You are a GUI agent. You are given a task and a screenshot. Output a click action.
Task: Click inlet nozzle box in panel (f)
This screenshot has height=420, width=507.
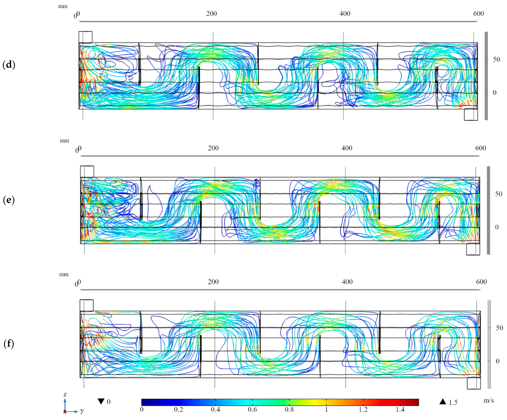[86, 305]
